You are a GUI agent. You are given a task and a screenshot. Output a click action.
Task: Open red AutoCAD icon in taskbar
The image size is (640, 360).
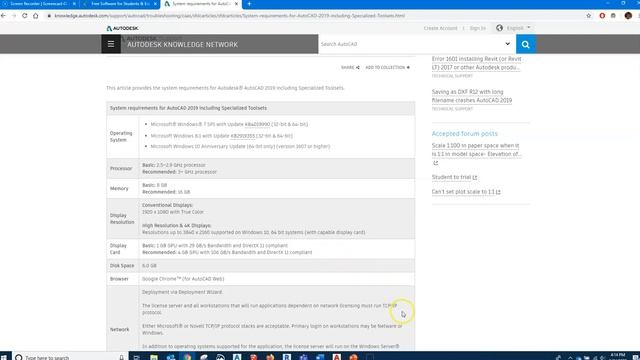tap(337, 357)
